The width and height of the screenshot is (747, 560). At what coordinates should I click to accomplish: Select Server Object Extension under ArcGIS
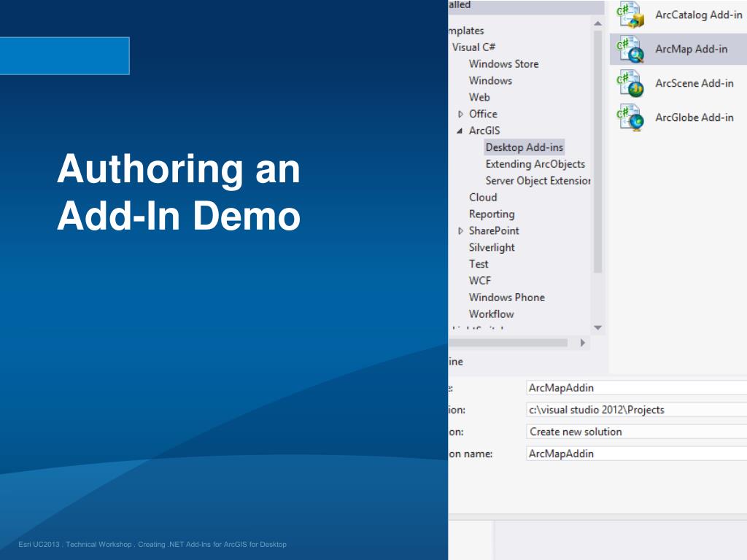click(538, 181)
